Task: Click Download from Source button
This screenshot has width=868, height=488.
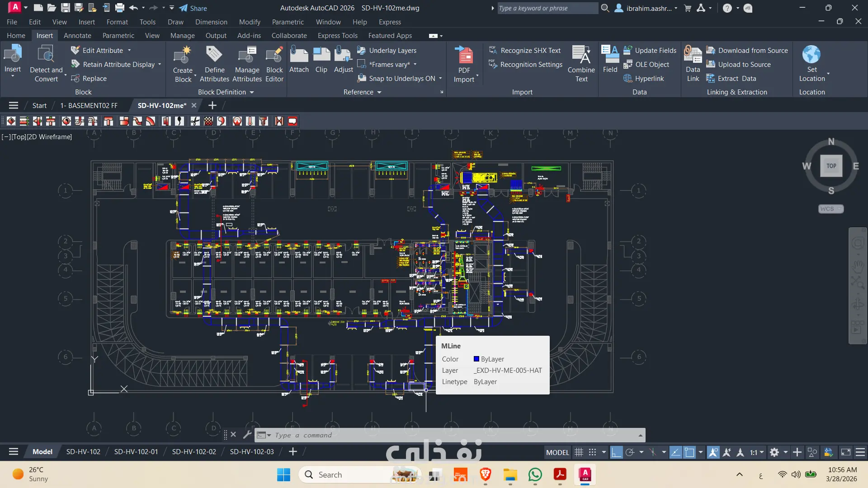Action: 752,51
